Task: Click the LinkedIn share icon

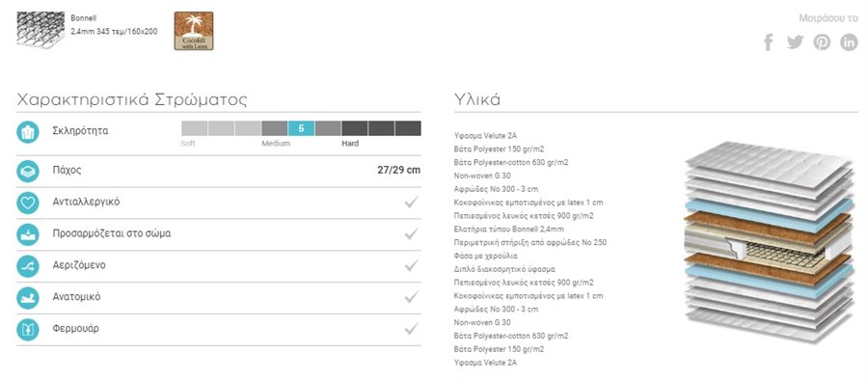Action: pos(849,42)
